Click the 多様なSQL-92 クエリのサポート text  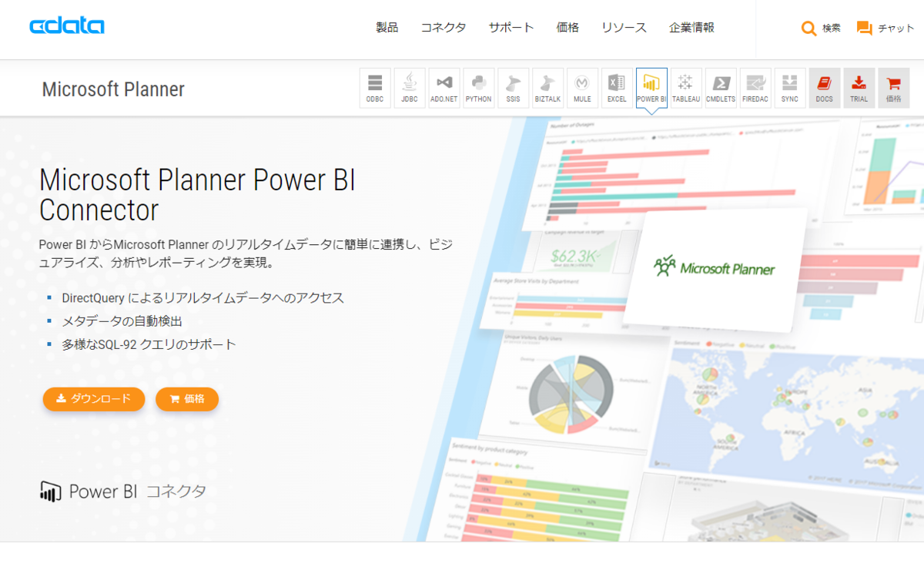tap(149, 344)
